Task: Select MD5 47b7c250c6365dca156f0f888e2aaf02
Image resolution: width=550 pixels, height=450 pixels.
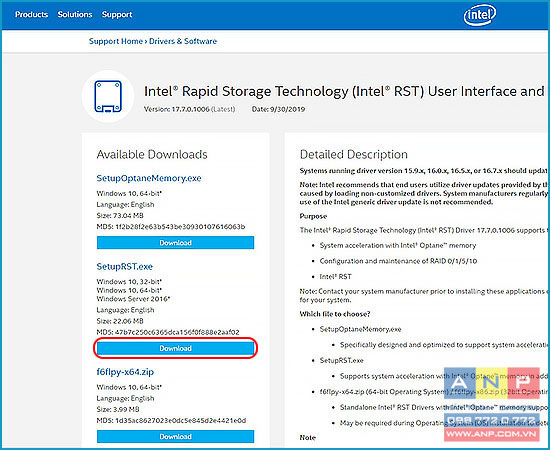Action: [168, 332]
